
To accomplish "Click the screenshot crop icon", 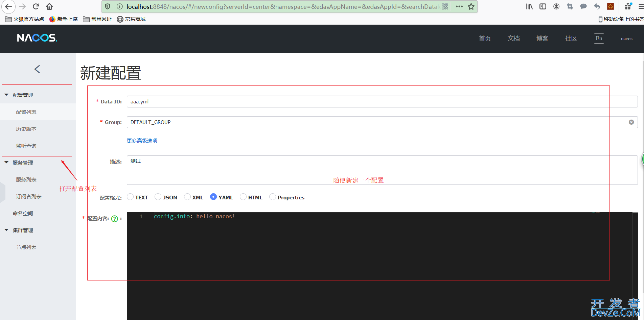I will click(x=570, y=6).
